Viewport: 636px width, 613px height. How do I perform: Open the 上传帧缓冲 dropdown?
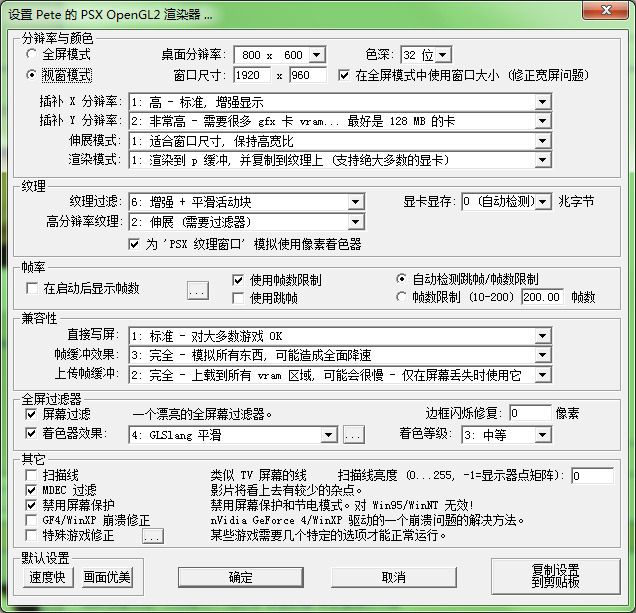click(340, 375)
